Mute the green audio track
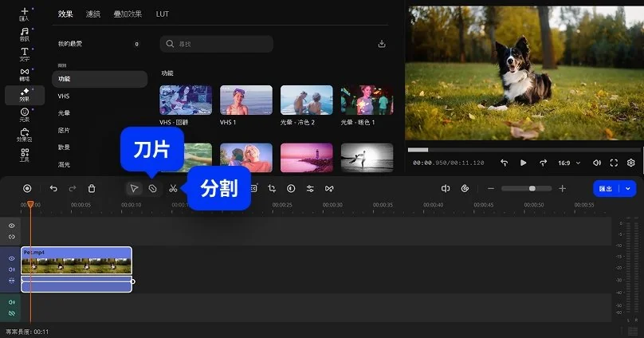Screen dimensions: 644x338 pyautogui.click(x=11, y=302)
